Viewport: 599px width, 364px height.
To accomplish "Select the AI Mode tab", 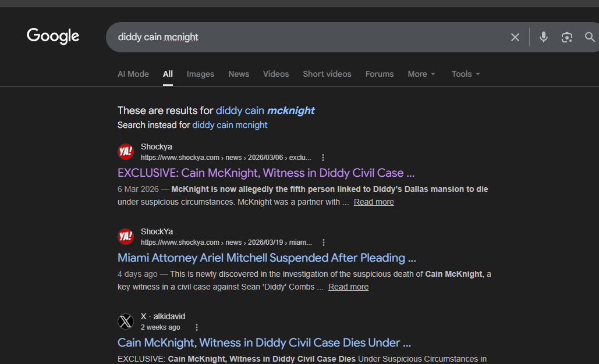I will (133, 74).
